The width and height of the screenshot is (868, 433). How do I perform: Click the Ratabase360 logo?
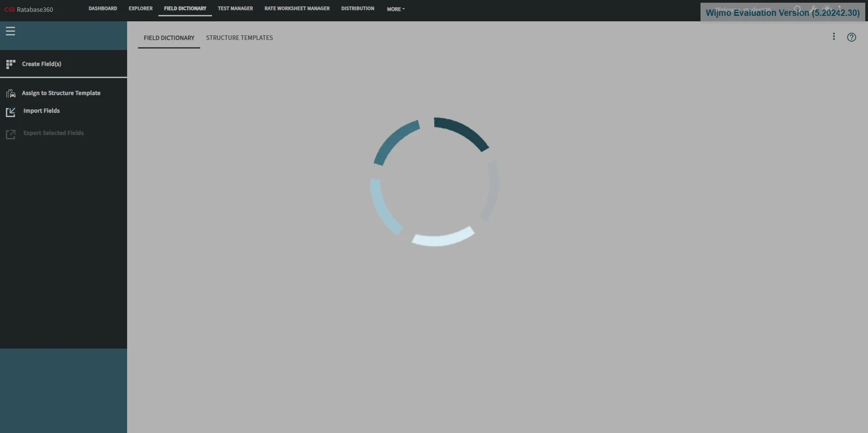[28, 9]
